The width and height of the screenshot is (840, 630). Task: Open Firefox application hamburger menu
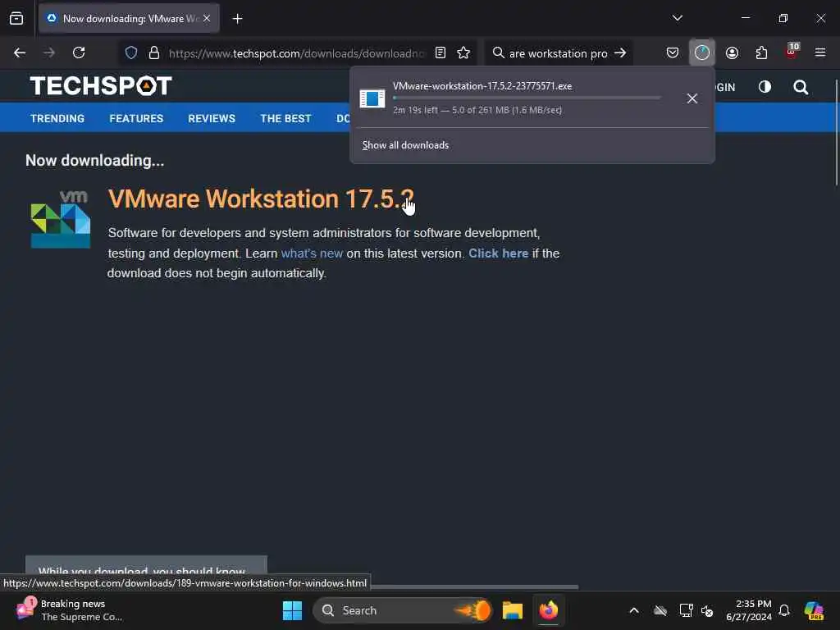(x=820, y=52)
